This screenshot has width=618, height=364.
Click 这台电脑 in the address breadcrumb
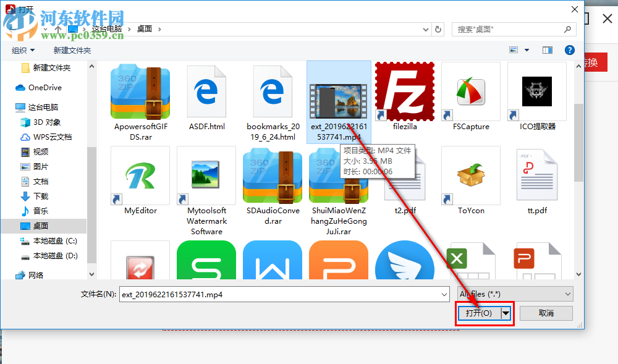(107, 29)
